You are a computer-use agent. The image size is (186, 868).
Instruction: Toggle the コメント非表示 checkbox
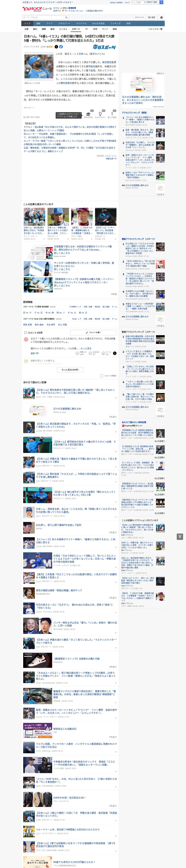coord(102,376)
